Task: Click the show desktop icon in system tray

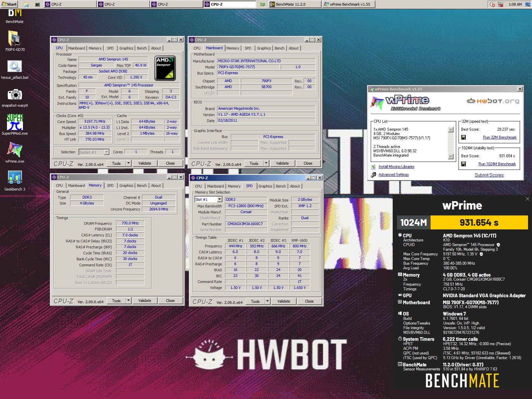Action: pos(529,4)
